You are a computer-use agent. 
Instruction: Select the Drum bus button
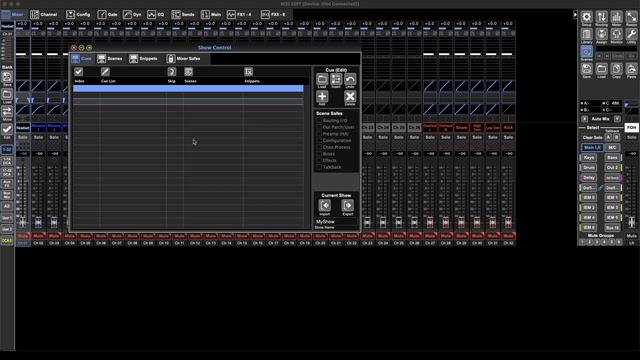click(x=589, y=168)
